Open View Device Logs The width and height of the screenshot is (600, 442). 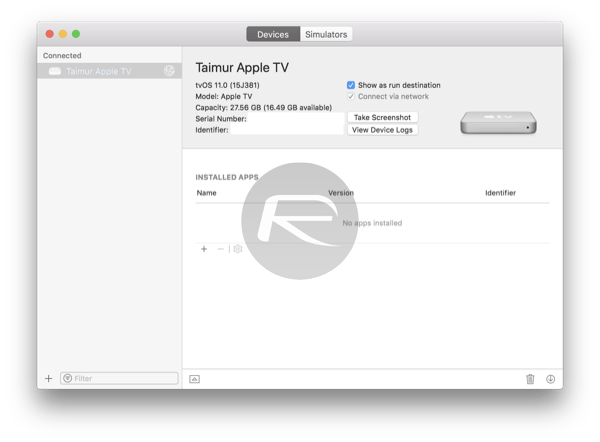tap(382, 130)
